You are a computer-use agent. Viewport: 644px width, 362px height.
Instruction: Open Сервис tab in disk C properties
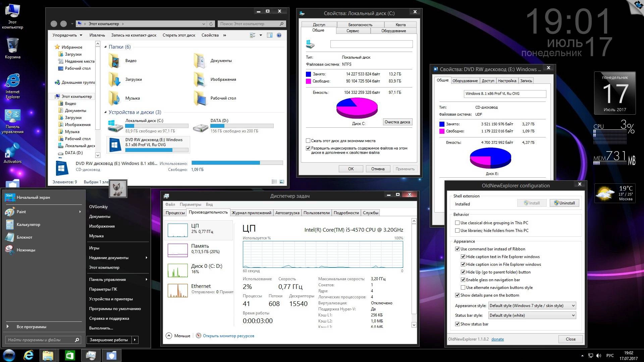tap(353, 31)
